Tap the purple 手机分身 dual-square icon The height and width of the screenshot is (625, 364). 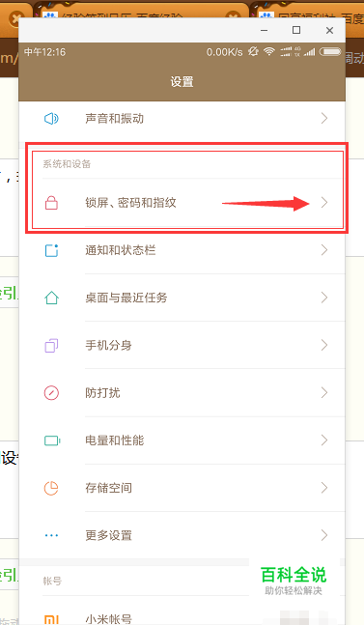coord(51,345)
